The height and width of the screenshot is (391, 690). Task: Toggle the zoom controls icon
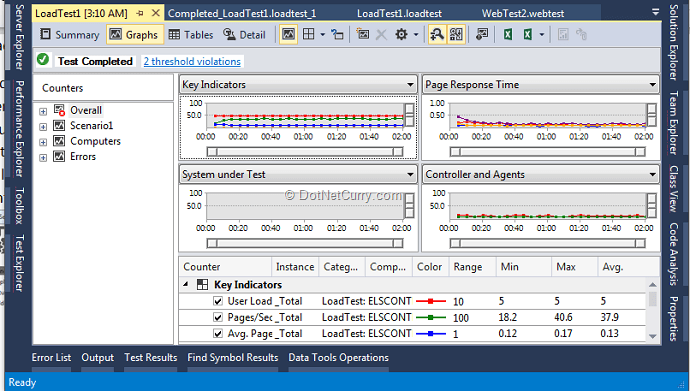(x=437, y=34)
